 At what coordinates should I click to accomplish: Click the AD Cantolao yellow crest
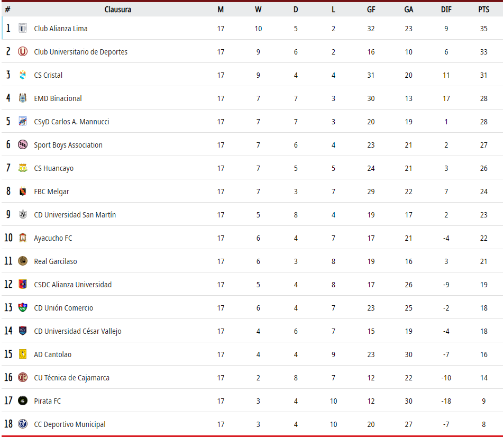23,354
